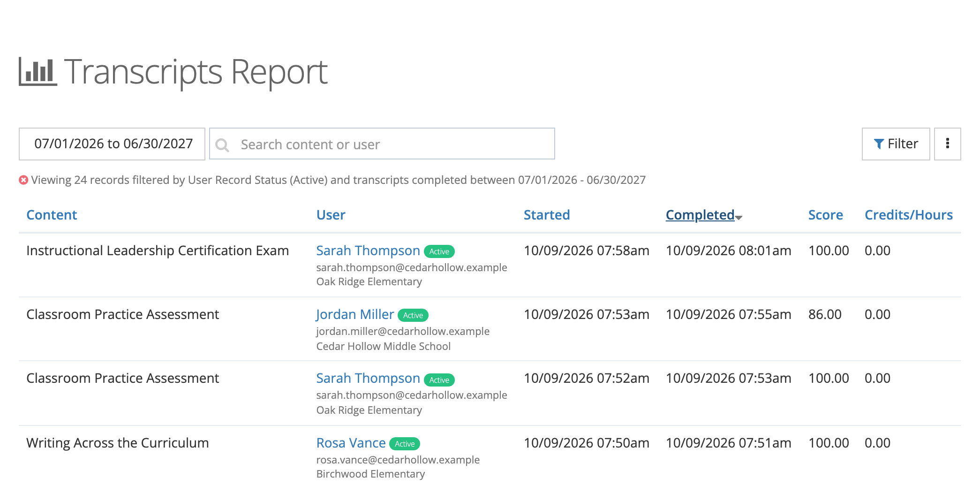Clear the filter with the red X icon
The width and height of the screenshot is (980, 486).
(x=23, y=180)
